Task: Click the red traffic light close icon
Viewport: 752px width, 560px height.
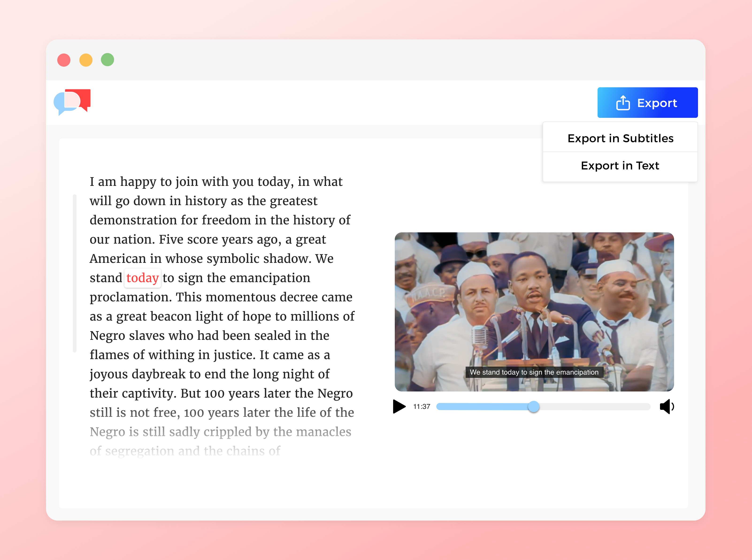Action: 64,60
